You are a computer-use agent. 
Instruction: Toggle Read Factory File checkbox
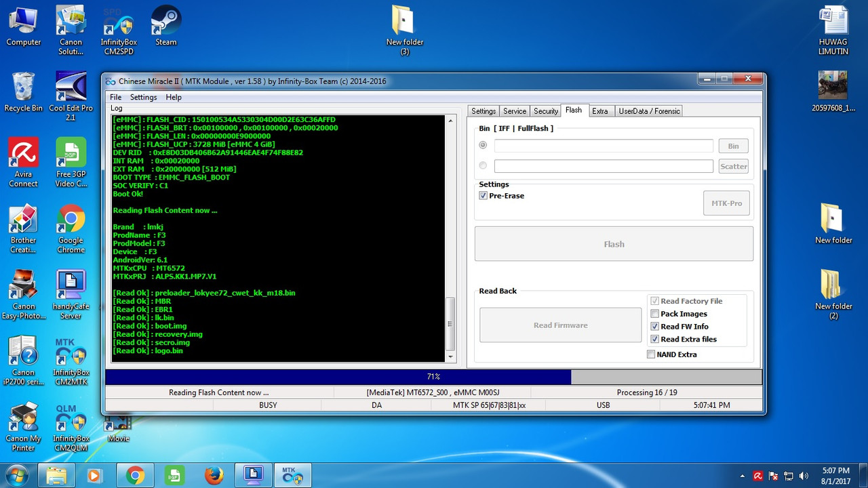[x=686, y=301]
